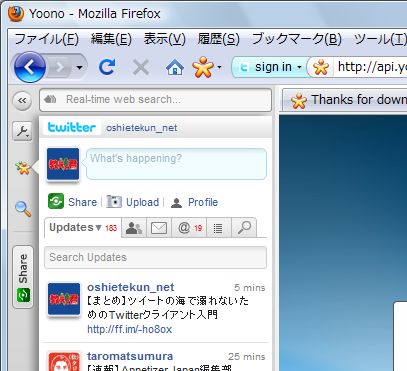Image resolution: width=407 pixels, height=371 pixels.
Task: Click oshietekun_net tweet author name
Action: pos(131,287)
